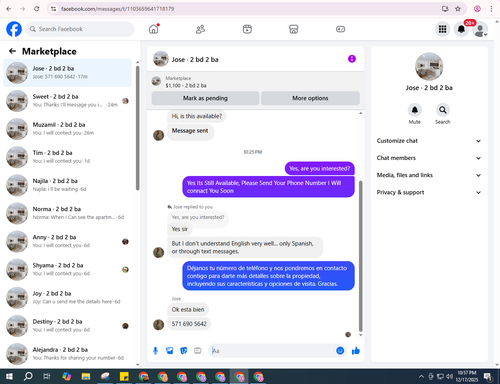Search in conversation via magnifier icon
500x384 pixels.
click(x=442, y=110)
